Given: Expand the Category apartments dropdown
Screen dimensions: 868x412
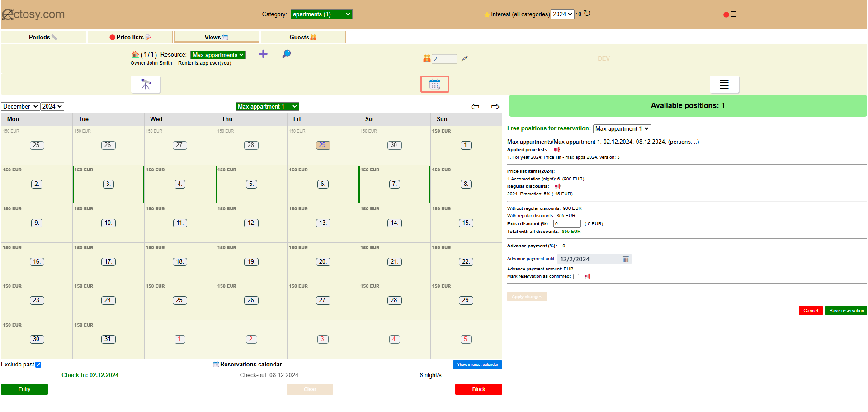Looking at the screenshot, I should pyautogui.click(x=321, y=14).
